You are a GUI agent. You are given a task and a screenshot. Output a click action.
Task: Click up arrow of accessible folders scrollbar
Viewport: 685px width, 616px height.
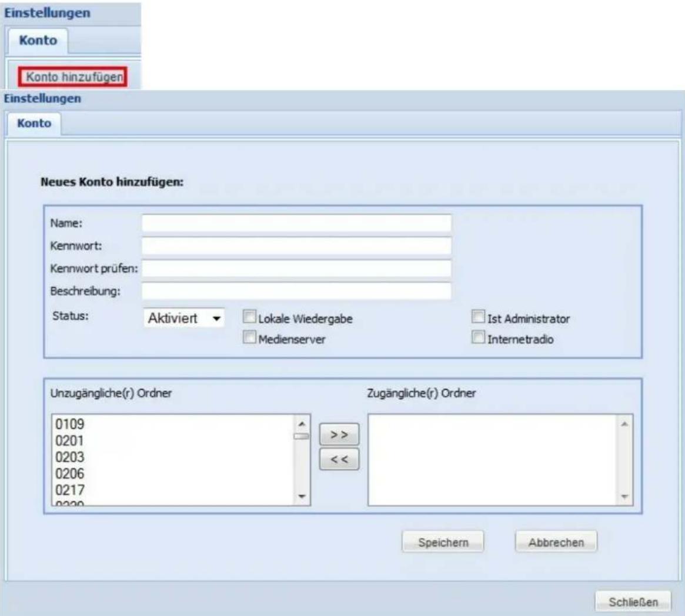click(624, 424)
